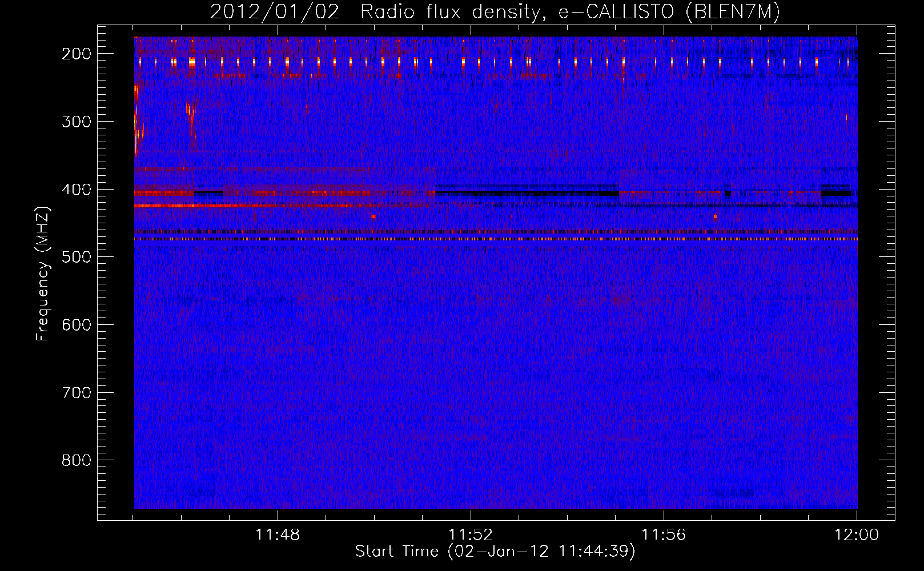This screenshot has height=571, width=924.
Task: Click the 11:52 time tick label
Action: pyautogui.click(x=471, y=535)
